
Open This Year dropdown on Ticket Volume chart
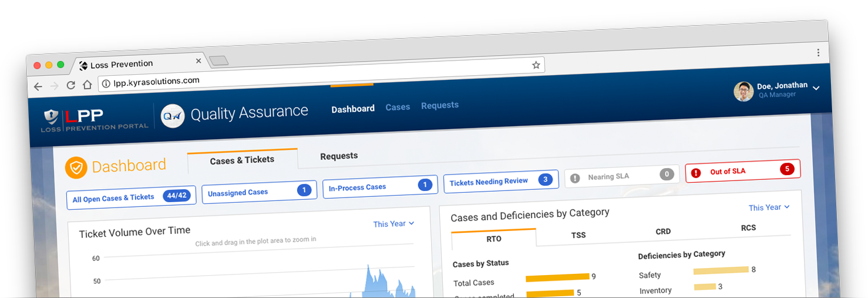point(393,223)
